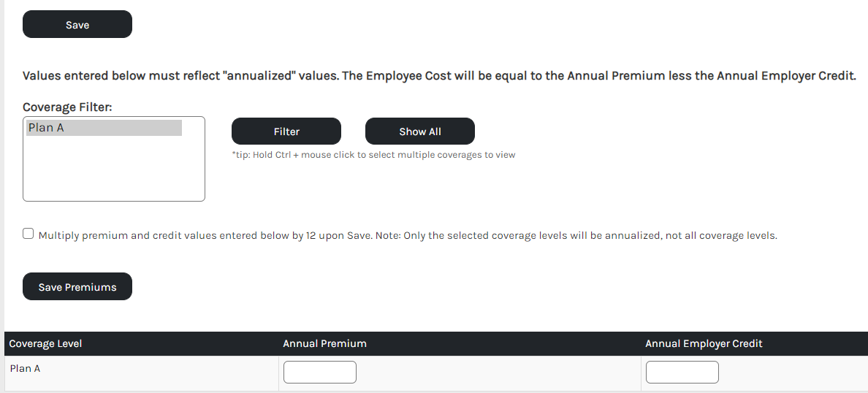
Task: Click the Save button at top
Action: pyautogui.click(x=77, y=25)
